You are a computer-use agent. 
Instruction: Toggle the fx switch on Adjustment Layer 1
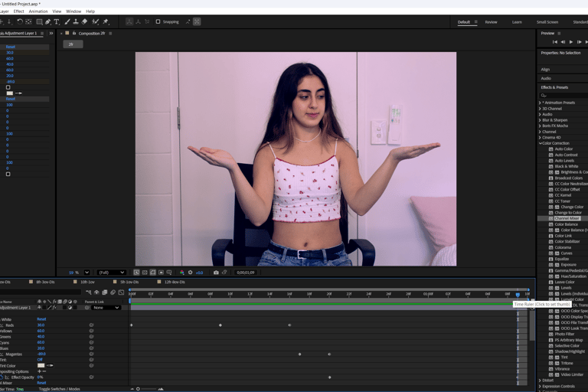54,308
